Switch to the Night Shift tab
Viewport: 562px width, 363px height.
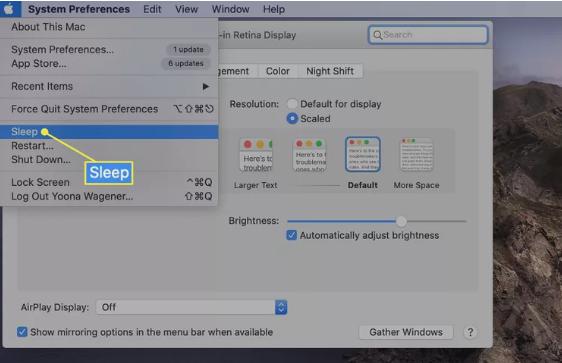[330, 71]
